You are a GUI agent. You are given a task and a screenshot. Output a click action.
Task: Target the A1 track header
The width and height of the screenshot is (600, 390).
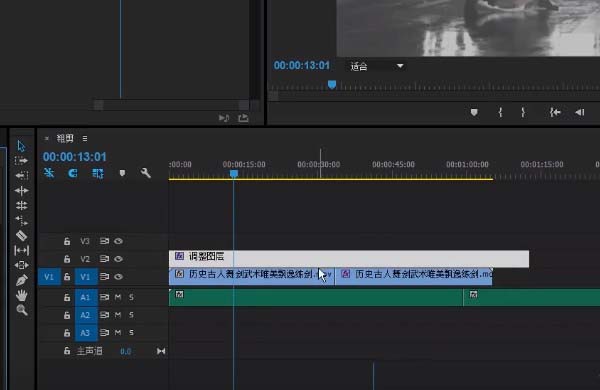click(86, 297)
